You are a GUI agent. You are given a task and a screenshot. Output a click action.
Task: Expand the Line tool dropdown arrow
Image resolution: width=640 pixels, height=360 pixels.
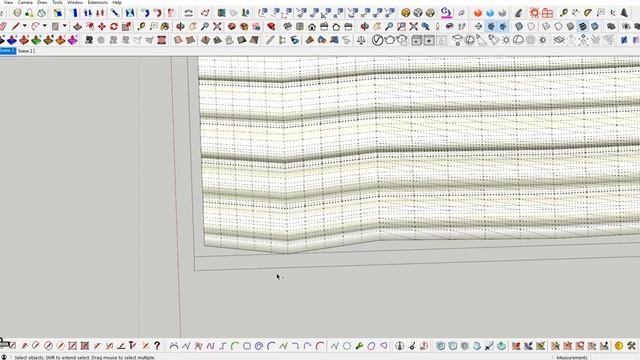[x=24, y=27]
